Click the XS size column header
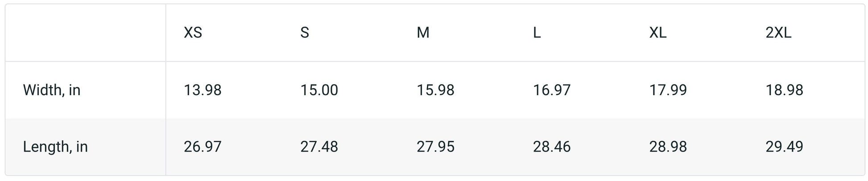868x181 pixels. click(193, 33)
